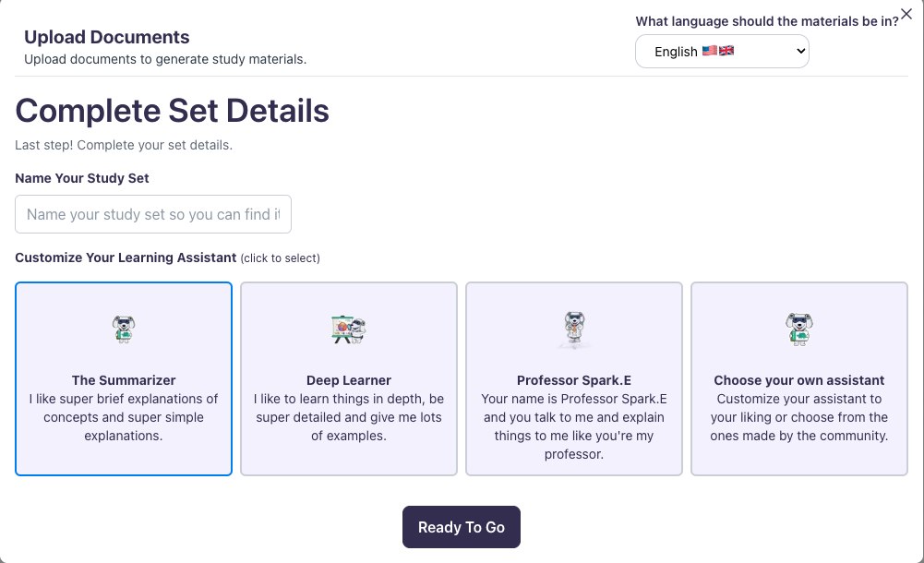Click the UK flag in the language selector

tap(727, 51)
